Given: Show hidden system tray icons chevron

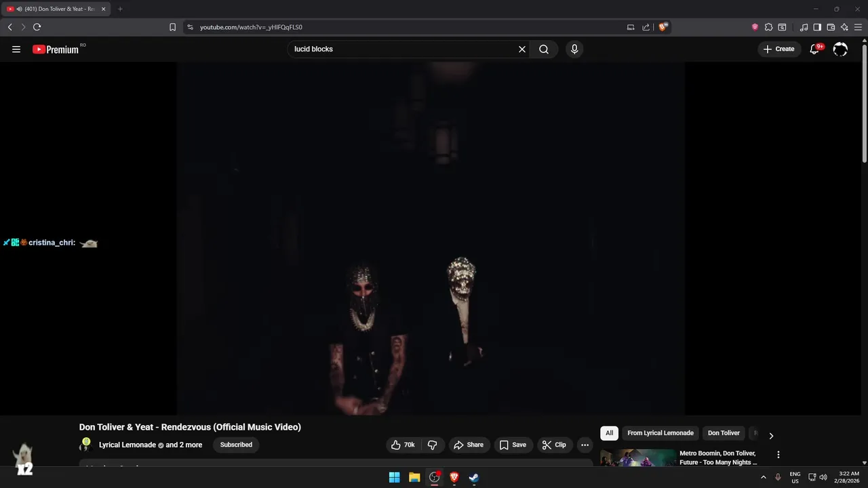Looking at the screenshot, I should [x=763, y=477].
